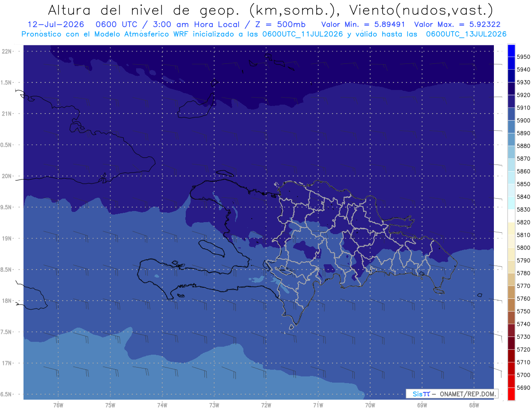Click the '71W' longitude label
Viewport: 532px width, 411px height.
[318, 405]
